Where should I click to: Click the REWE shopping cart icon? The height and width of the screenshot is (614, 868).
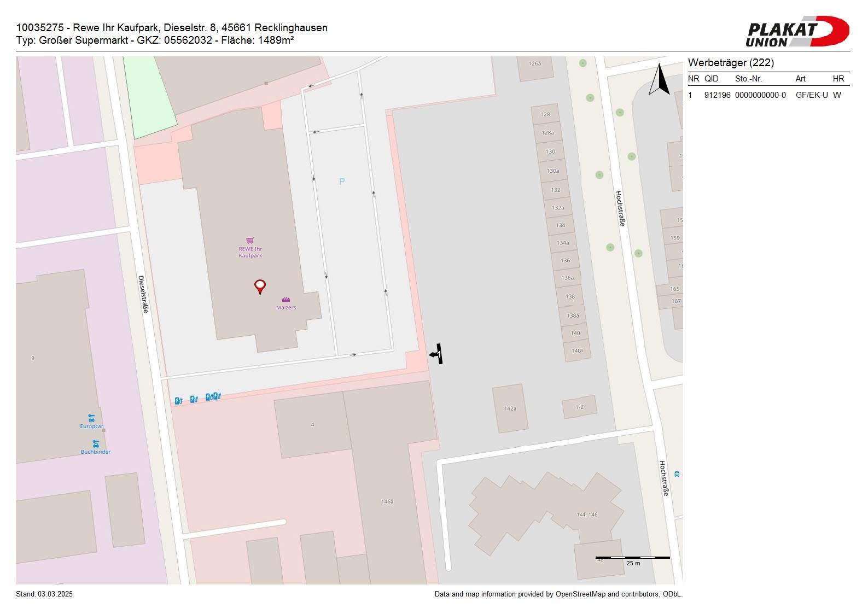(x=250, y=240)
